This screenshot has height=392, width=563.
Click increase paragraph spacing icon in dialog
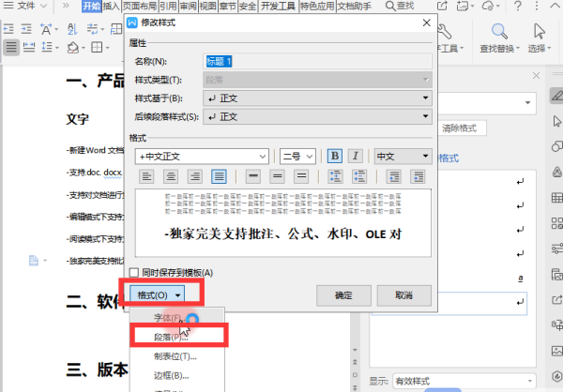tap(335, 176)
